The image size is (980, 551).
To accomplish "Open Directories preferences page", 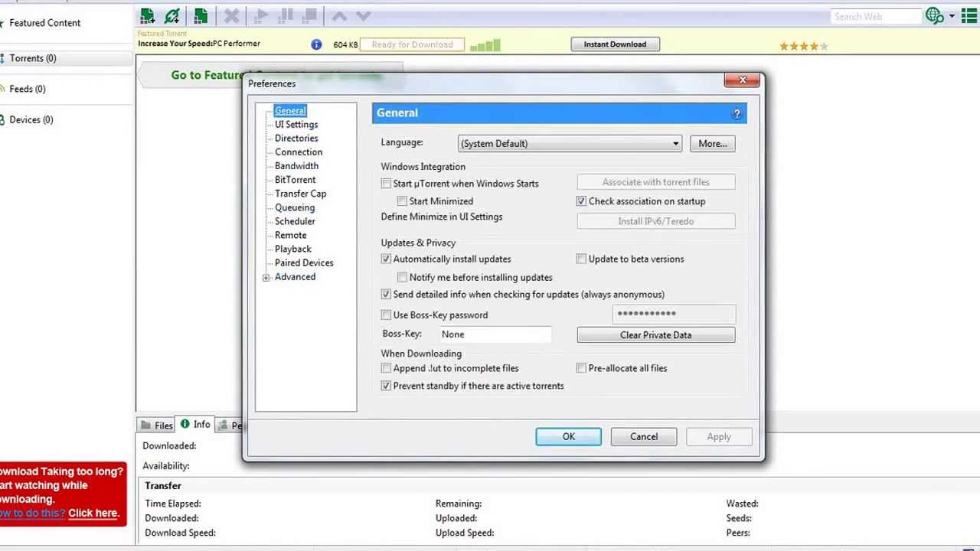I will coord(296,139).
